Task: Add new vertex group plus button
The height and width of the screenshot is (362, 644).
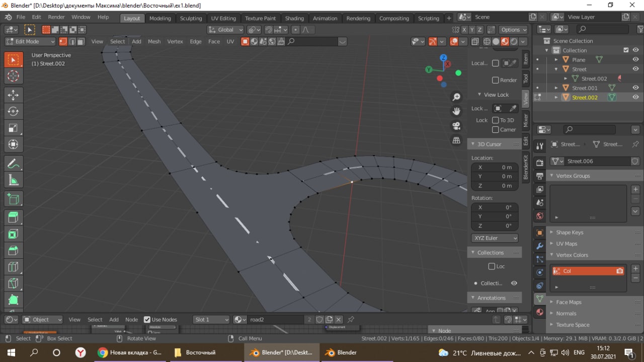Action: (635, 189)
